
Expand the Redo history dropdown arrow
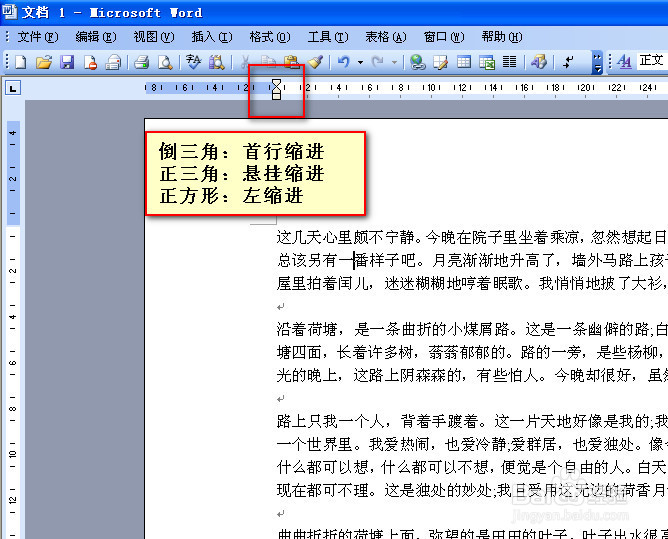coord(394,62)
